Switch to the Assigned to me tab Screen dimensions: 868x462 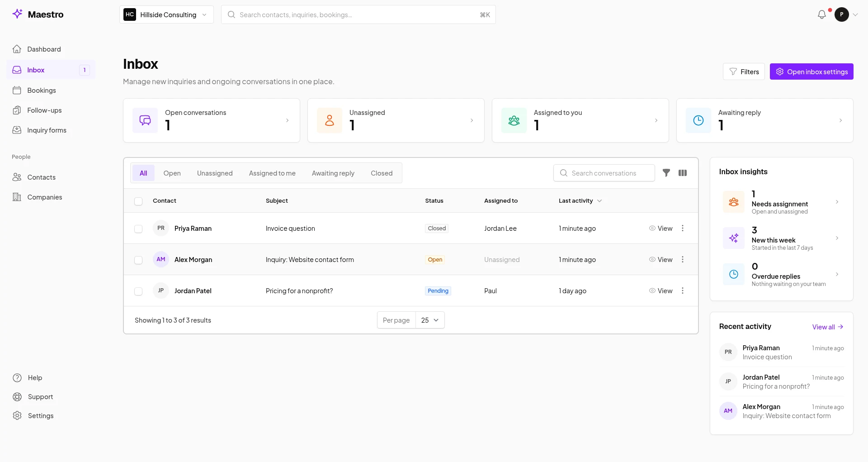(x=272, y=173)
